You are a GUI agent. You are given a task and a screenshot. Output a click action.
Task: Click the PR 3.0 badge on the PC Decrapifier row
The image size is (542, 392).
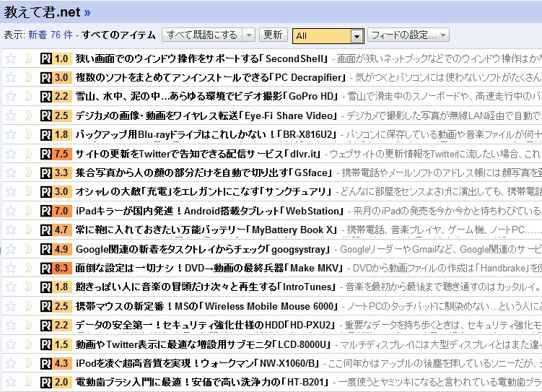point(56,77)
